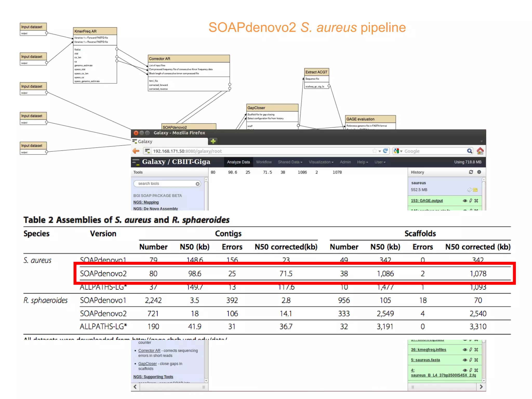The image size is (532, 399).
Task: Open the Admin tab
Action: 345,162
